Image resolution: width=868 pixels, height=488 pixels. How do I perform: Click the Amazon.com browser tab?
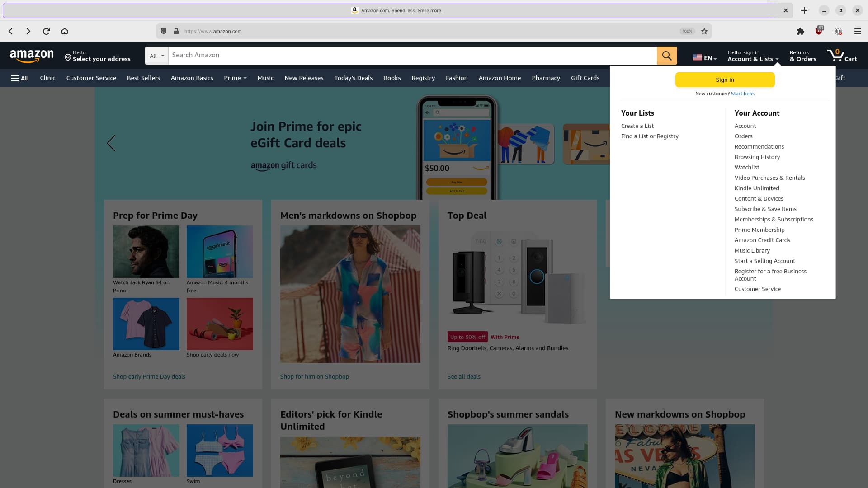tap(397, 10)
